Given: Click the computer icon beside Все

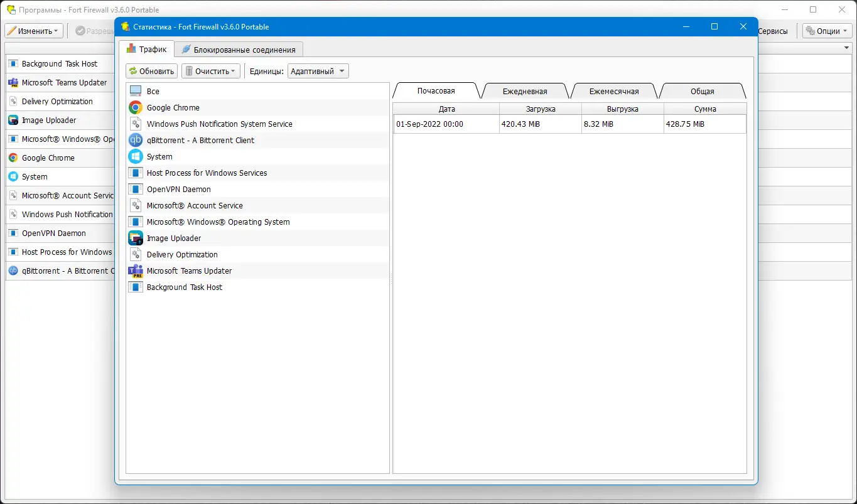Looking at the screenshot, I should click(136, 91).
